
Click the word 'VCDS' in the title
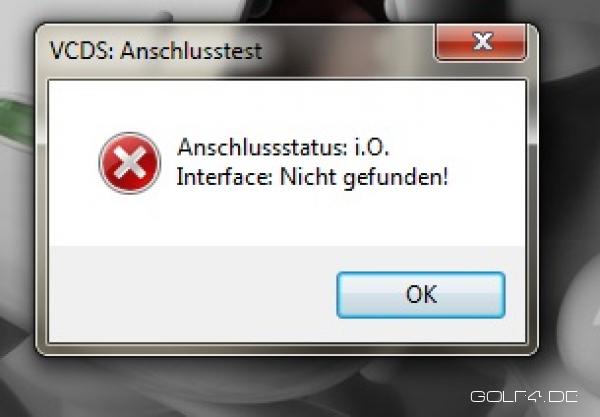click(80, 50)
